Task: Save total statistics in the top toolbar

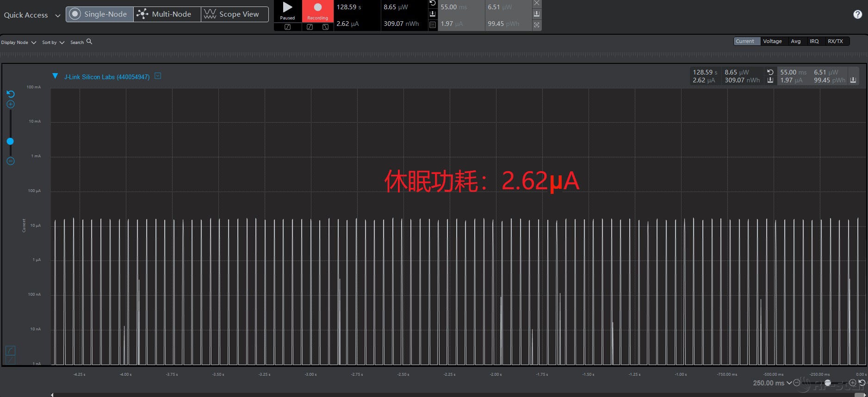Action: (433, 14)
